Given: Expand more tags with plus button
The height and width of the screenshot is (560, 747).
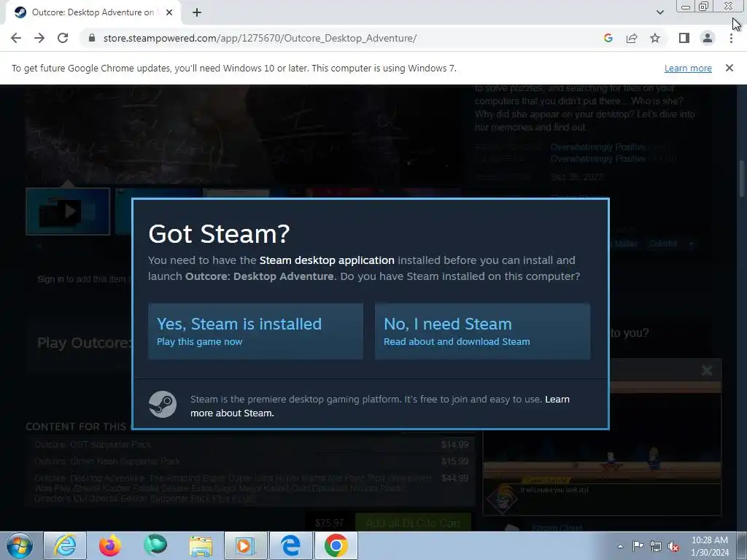Looking at the screenshot, I should [x=692, y=244].
